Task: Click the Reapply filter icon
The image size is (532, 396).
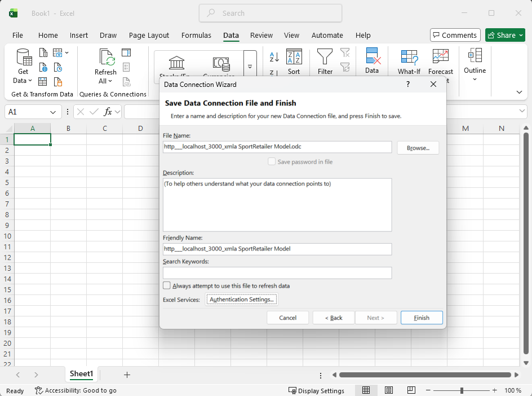Action: point(345,67)
